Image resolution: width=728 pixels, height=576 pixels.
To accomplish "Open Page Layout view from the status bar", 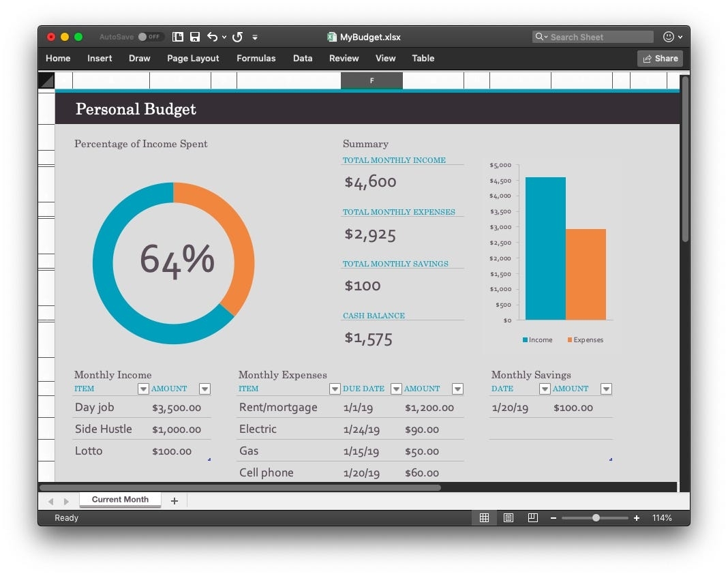I will click(509, 517).
